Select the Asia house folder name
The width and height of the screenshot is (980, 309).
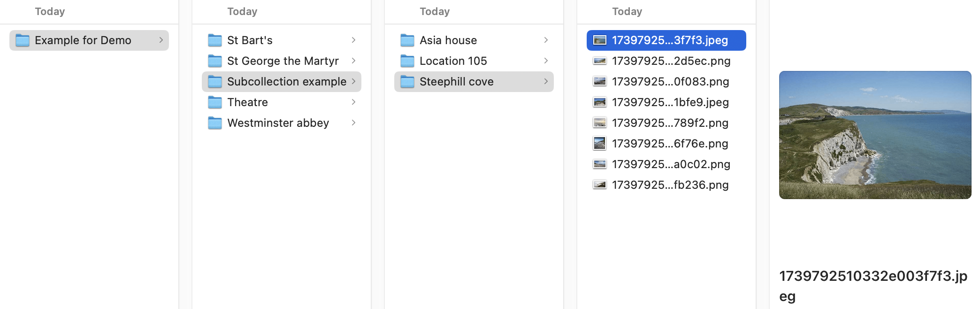coord(448,40)
